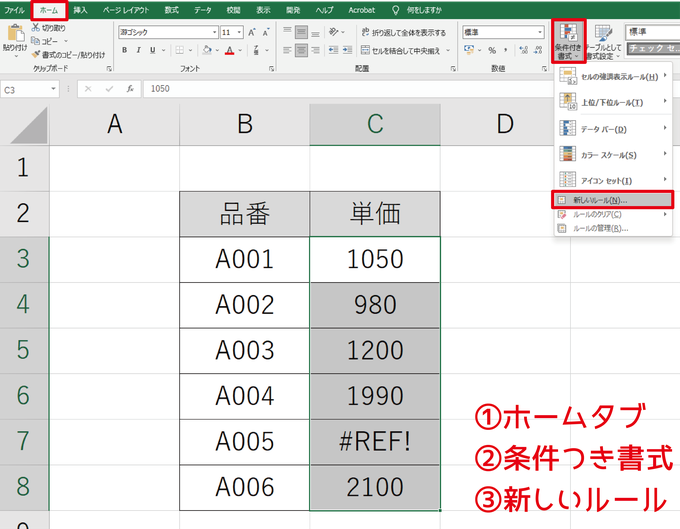Image resolution: width=680 pixels, height=529 pixels.
Task: Select Manage Rules (ルールの管理) menu item
Action: click(613, 228)
